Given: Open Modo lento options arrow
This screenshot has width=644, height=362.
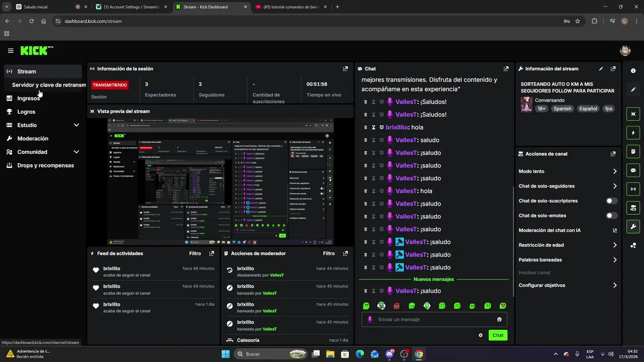Looking at the screenshot, I should [x=615, y=171].
